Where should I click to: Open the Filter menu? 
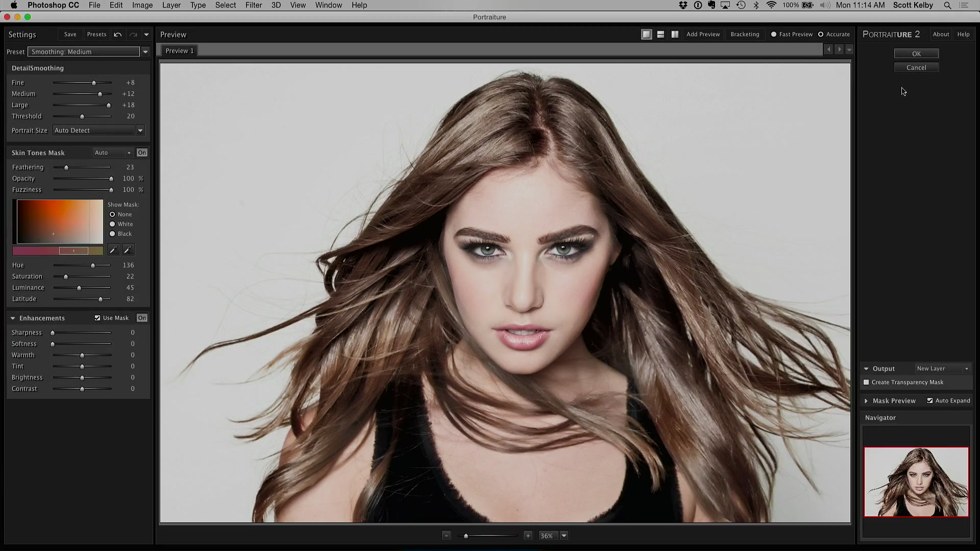[254, 5]
